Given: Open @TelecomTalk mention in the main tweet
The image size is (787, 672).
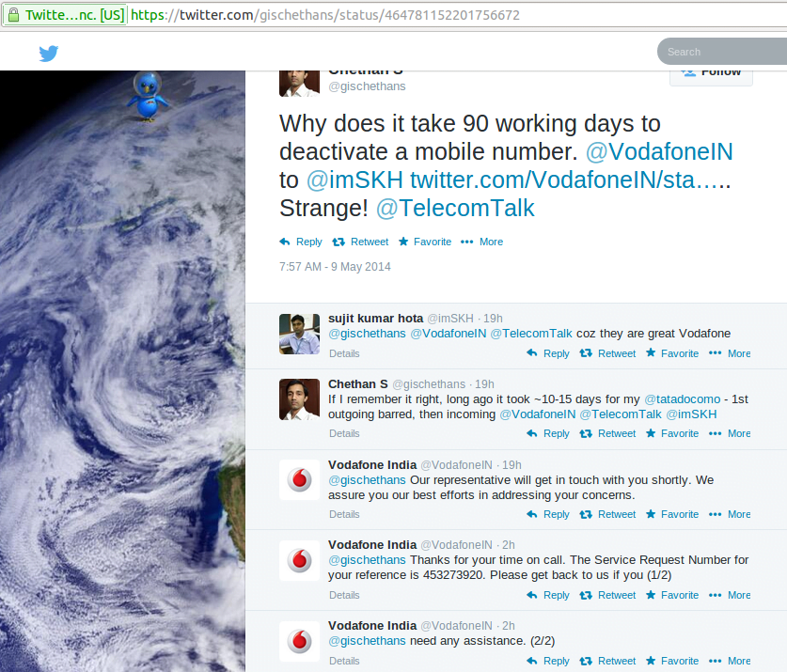Looking at the screenshot, I should coord(455,208).
